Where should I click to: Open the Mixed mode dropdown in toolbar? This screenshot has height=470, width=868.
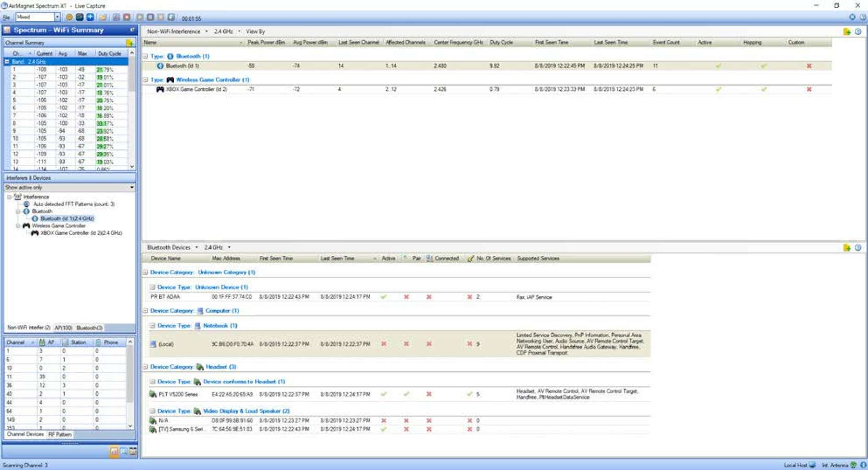(57, 17)
